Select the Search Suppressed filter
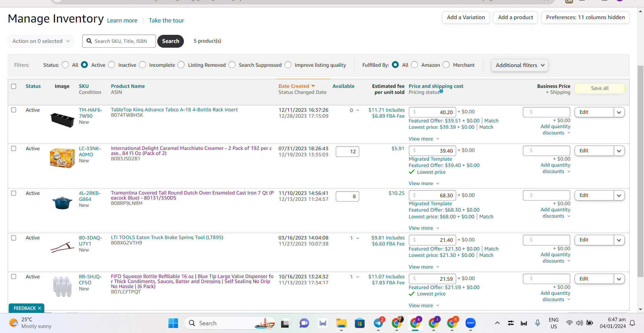The image size is (644, 333). [x=232, y=65]
